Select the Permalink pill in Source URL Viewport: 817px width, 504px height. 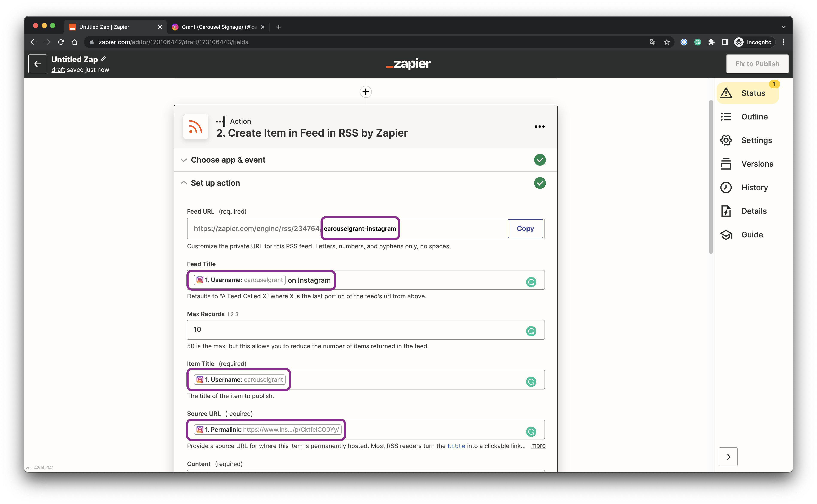coord(268,430)
